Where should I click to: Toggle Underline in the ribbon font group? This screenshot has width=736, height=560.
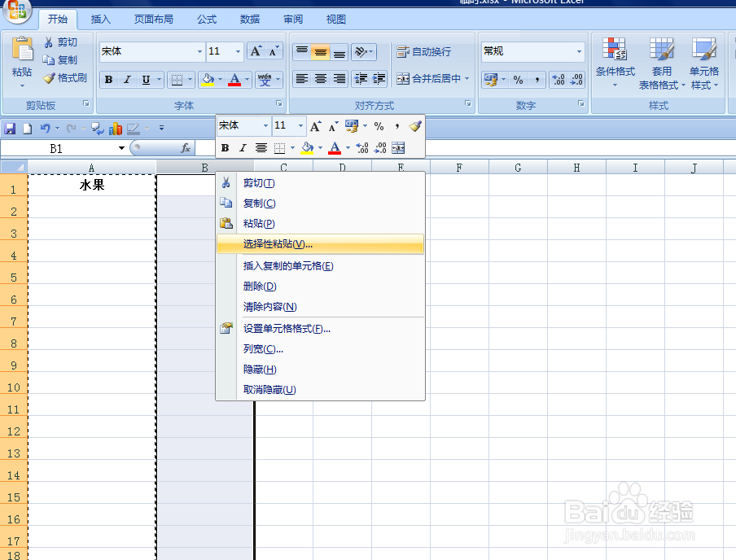click(146, 80)
